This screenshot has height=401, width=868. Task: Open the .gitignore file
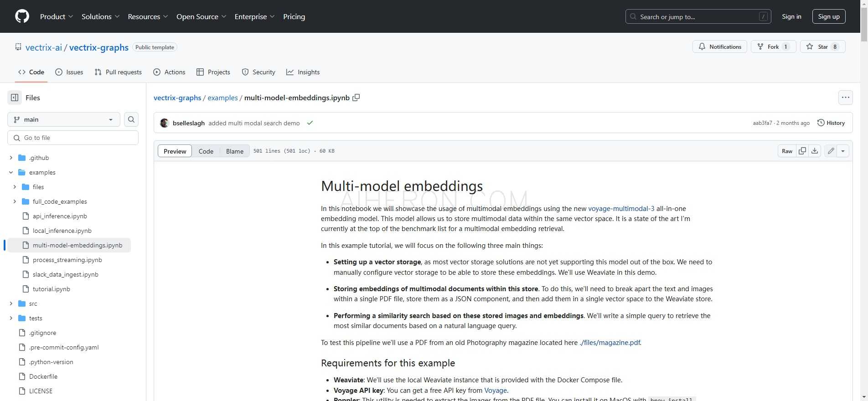[43, 333]
